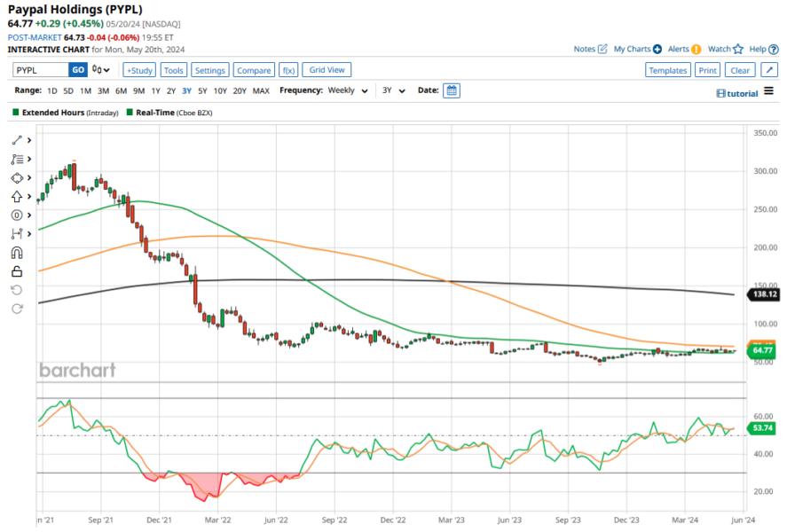Image resolution: width=787 pixels, height=532 pixels.
Task: Set range to 5D
Action: [68, 90]
